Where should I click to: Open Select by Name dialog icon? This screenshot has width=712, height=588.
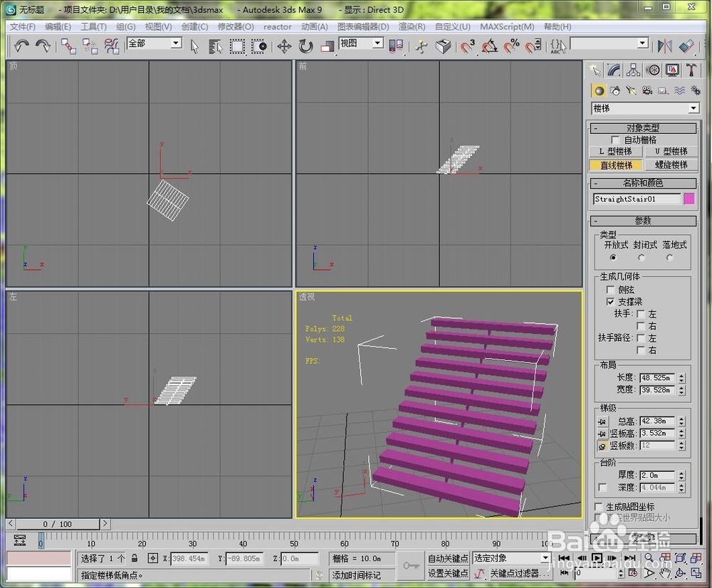pos(215,46)
